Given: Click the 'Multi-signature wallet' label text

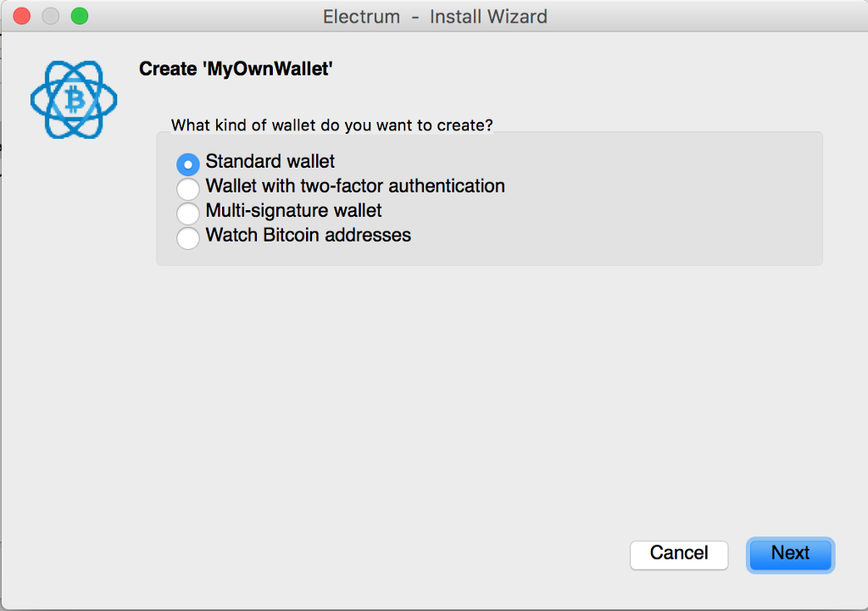Looking at the screenshot, I should (x=294, y=211).
